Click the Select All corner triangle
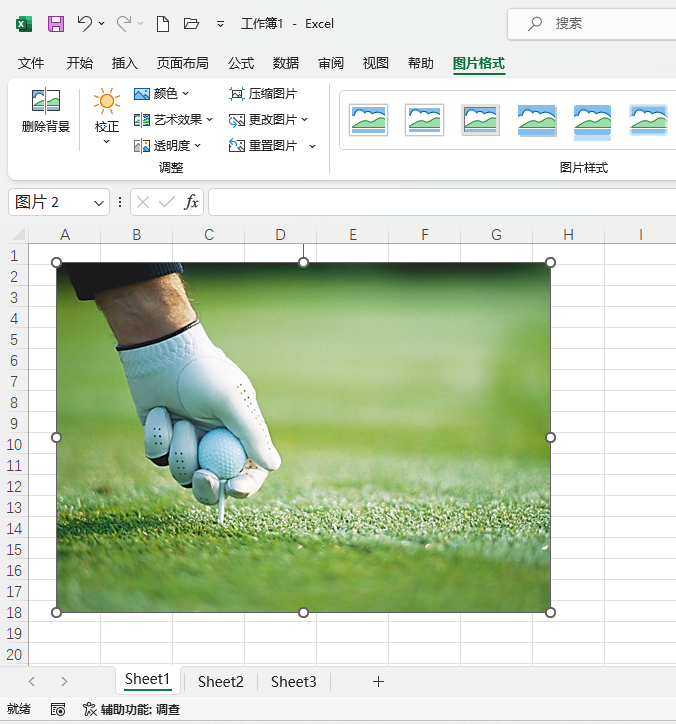 pyautogui.click(x=18, y=234)
